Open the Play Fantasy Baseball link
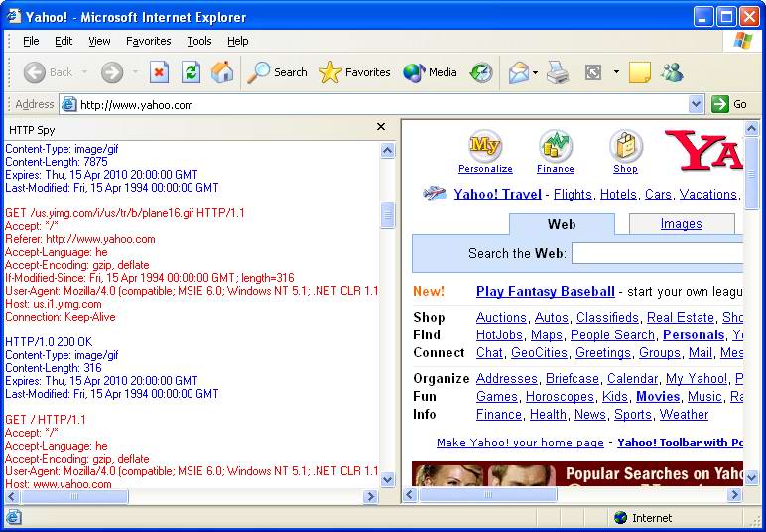766x532 pixels. [x=545, y=291]
